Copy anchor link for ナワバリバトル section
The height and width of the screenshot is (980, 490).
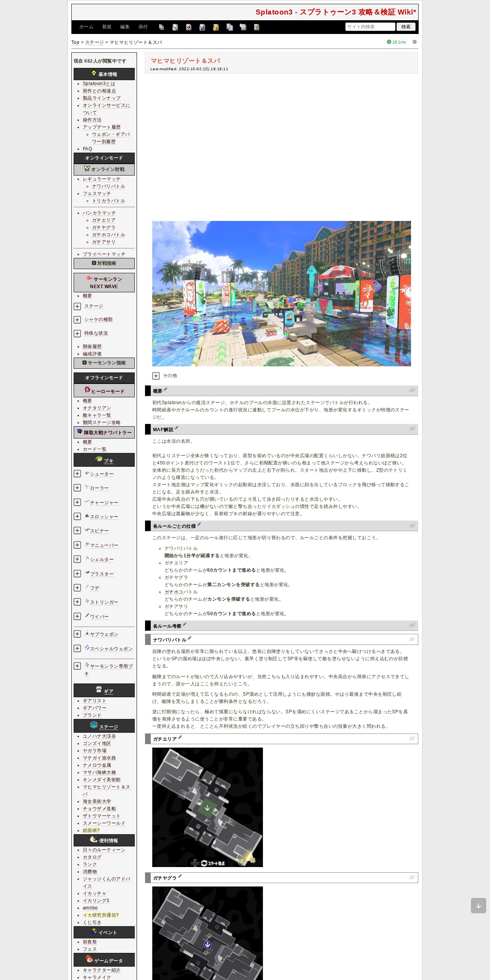click(x=412, y=639)
